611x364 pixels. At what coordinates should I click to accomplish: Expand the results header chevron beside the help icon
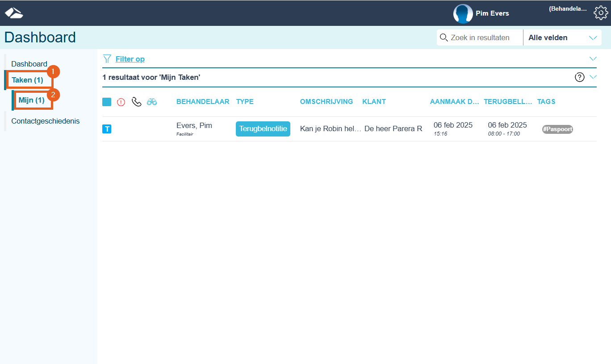(593, 77)
